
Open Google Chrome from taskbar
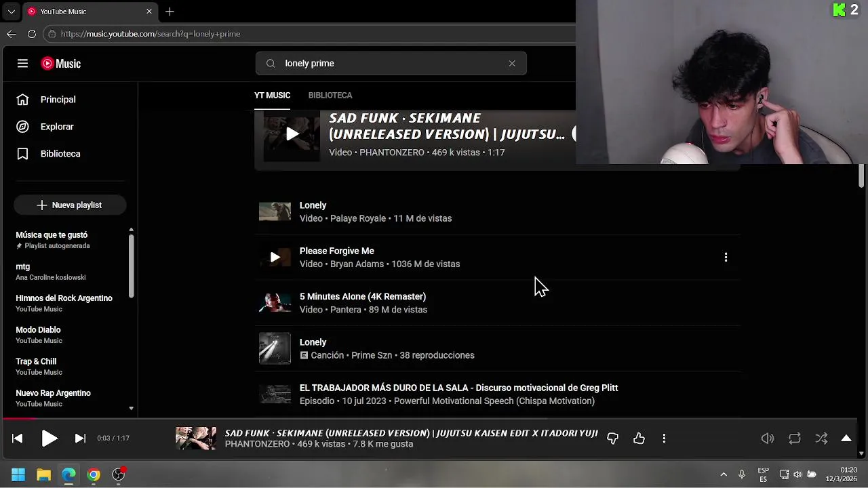point(94,474)
